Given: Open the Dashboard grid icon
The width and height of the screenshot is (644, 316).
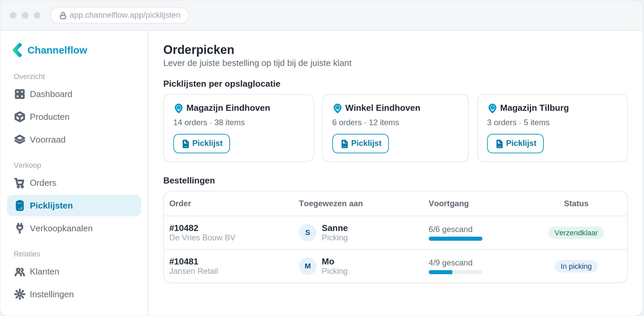Looking at the screenshot, I should (20, 94).
